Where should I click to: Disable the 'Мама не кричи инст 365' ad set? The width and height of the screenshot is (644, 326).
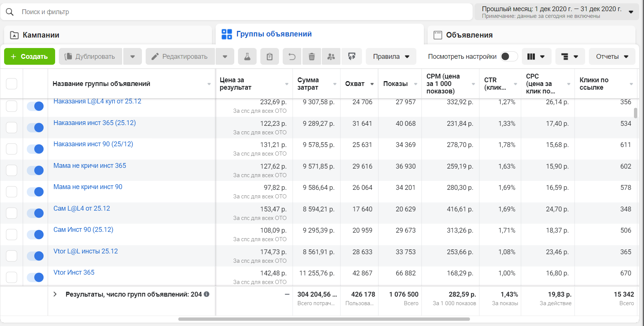[35, 170]
